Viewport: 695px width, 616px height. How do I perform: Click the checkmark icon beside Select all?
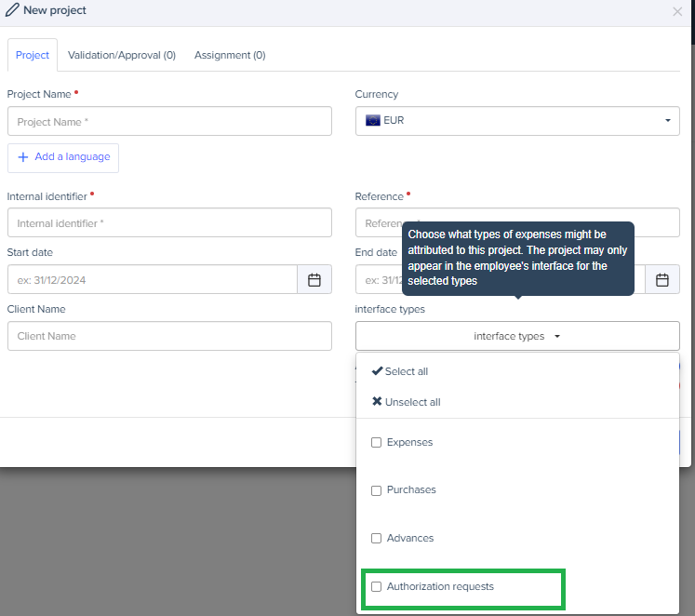[x=377, y=371]
